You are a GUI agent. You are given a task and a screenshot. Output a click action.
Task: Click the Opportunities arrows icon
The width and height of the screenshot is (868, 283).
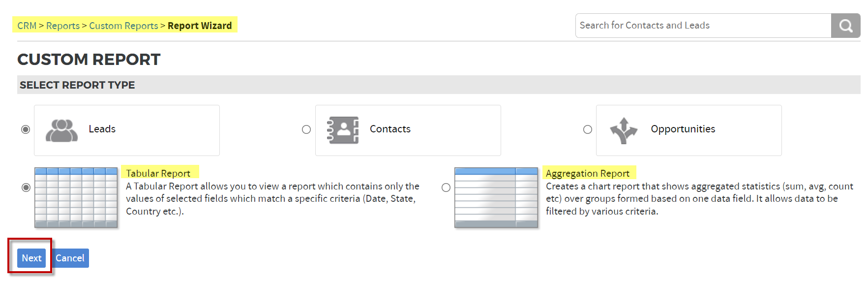tap(624, 130)
